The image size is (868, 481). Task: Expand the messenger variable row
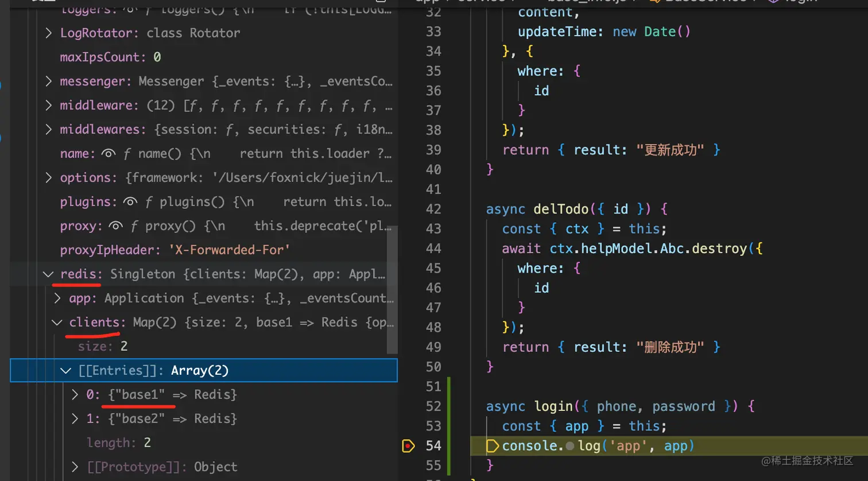(49, 82)
